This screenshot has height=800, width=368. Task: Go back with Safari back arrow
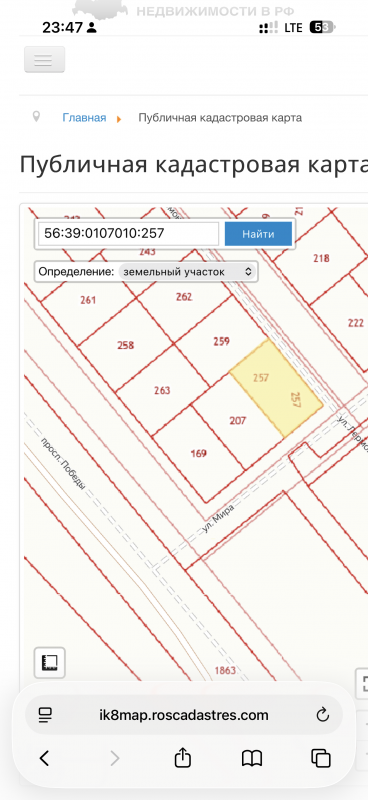coord(44,759)
